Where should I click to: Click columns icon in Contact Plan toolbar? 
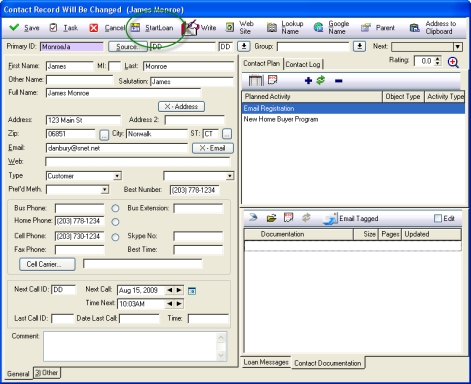256,80
